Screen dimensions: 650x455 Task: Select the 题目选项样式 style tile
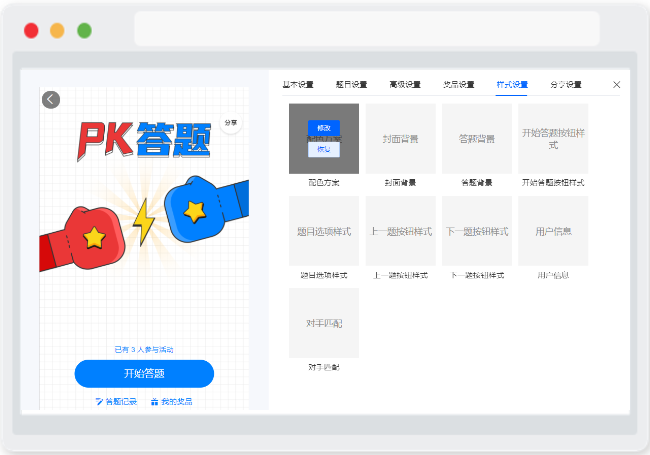coord(324,231)
